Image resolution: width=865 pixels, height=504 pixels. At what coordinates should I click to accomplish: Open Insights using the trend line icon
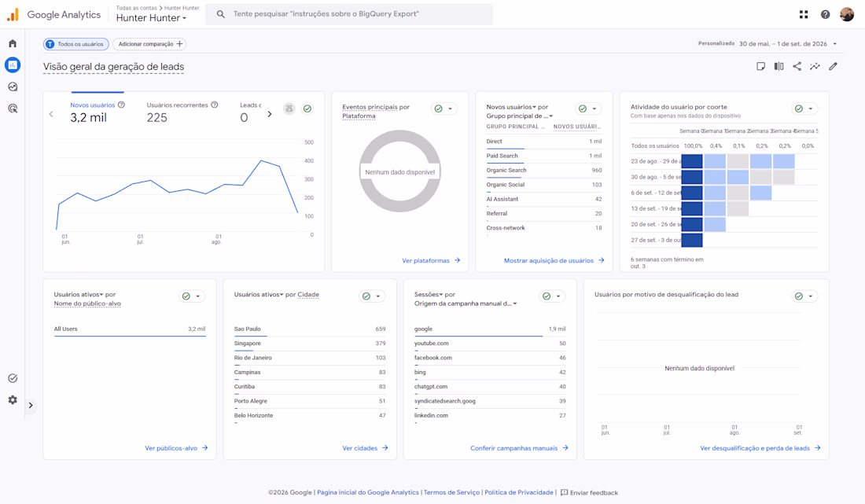click(x=815, y=66)
